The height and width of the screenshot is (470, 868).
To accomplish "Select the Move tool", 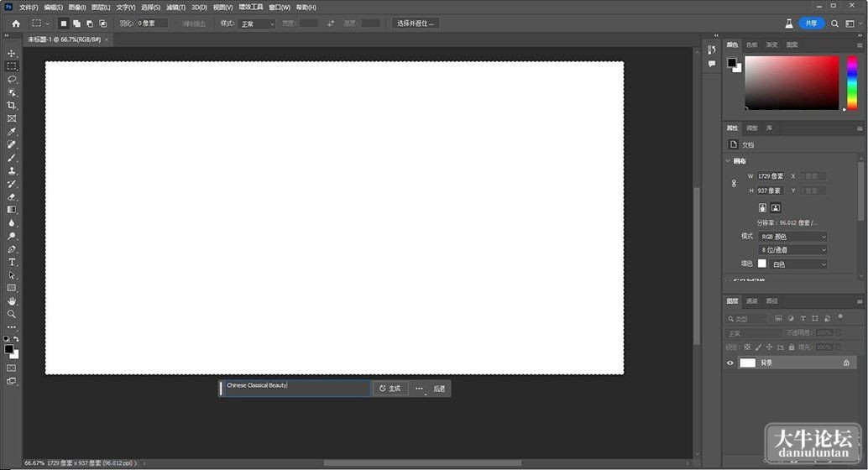I will 12,53.
